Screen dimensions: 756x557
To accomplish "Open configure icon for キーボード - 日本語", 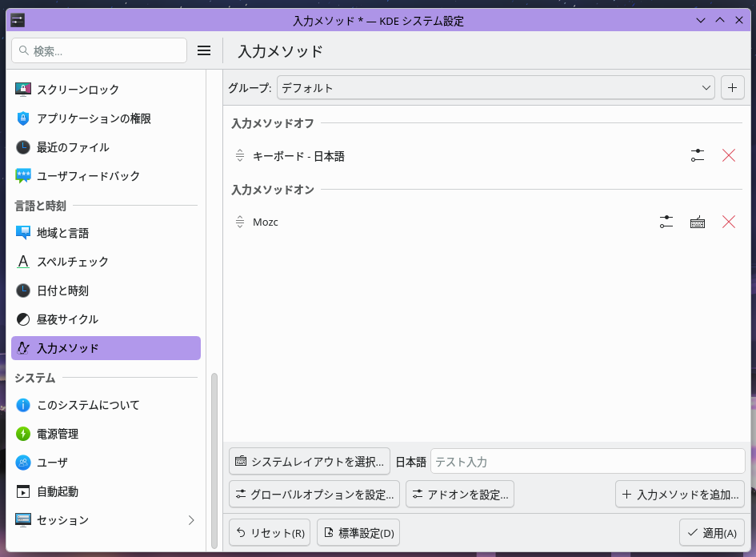I will [x=697, y=156].
